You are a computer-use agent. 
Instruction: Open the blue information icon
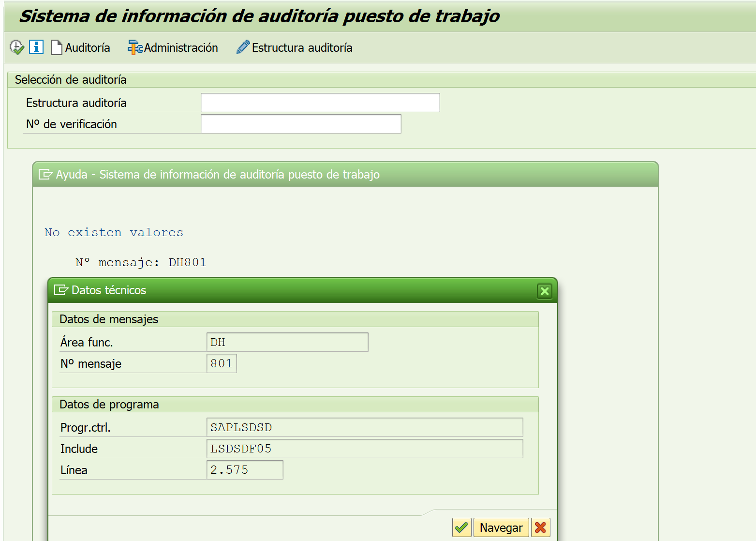click(x=36, y=47)
